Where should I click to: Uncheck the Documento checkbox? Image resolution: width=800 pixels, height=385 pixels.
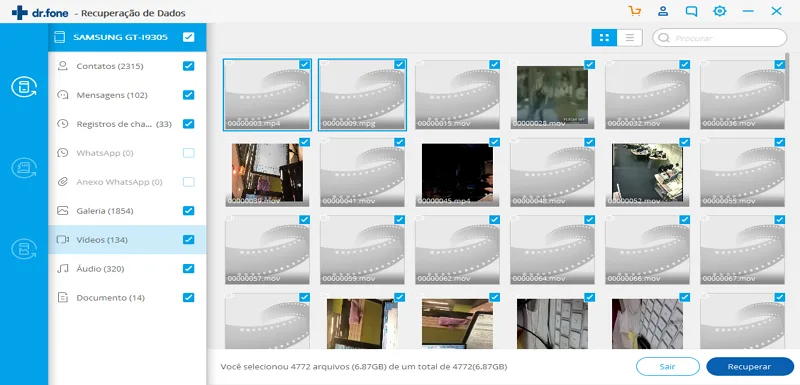[x=188, y=298]
